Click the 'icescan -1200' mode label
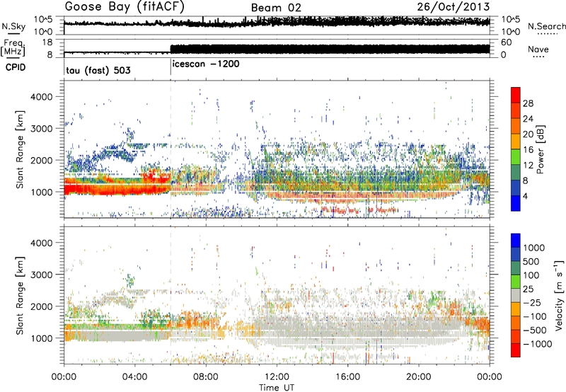 (206, 64)
